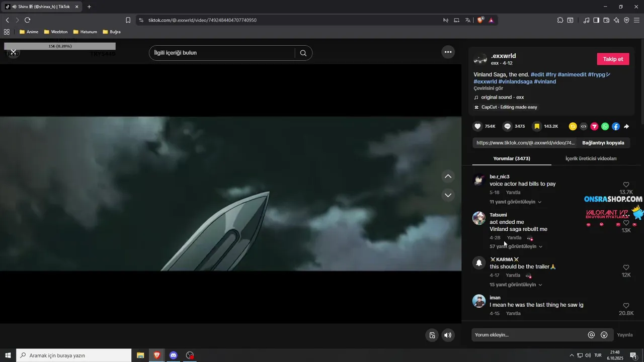Open Discord from the taskbar
Screen dimensions: 644x362
[173, 355]
